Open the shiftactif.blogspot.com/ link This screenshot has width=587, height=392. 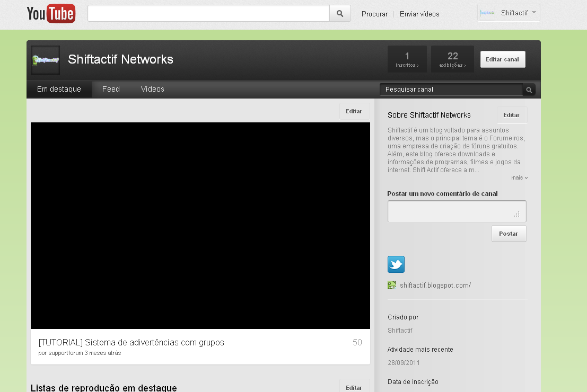[x=435, y=285]
